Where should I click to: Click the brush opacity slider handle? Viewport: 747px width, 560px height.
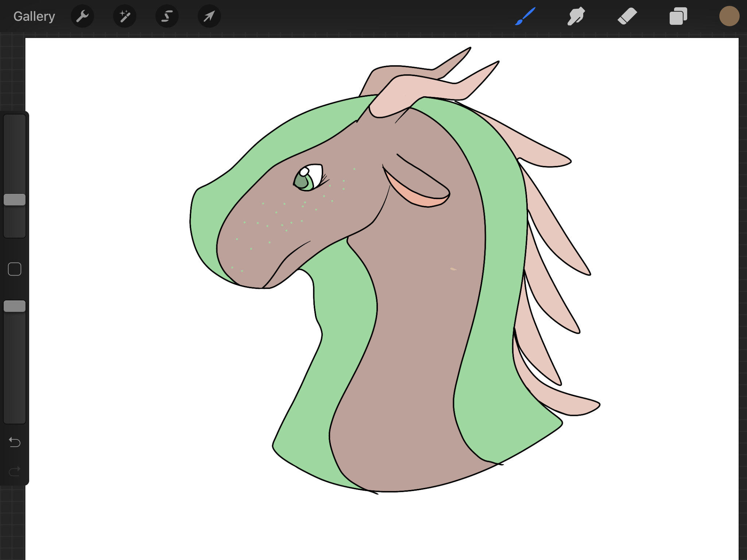click(x=15, y=306)
